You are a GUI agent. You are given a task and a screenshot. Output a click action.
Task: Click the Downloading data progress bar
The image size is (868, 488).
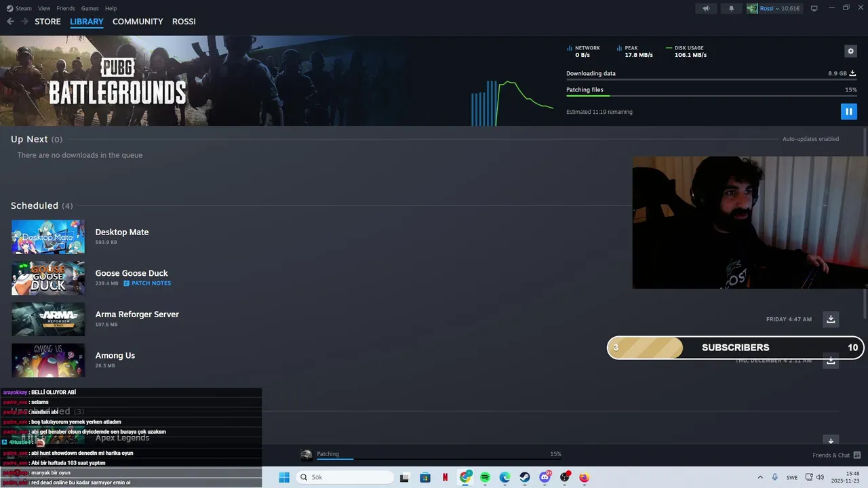tap(711, 79)
